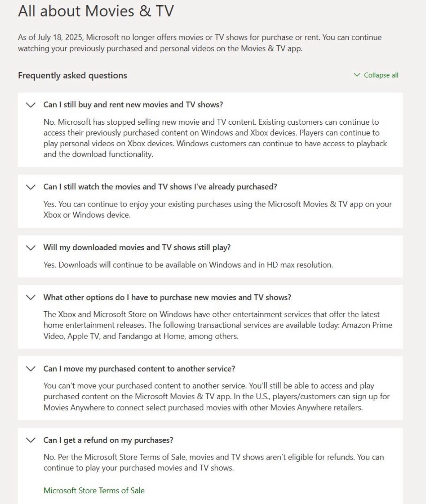426x504 pixels.
Task: Collapse chevron for already purchased question
Action: [x=31, y=187]
